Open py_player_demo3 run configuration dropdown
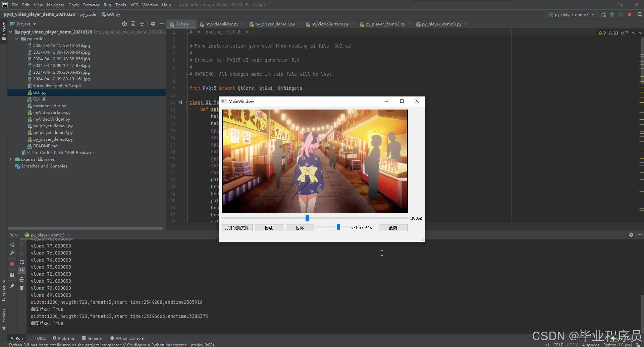 pyautogui.click(x=571, y=14)
